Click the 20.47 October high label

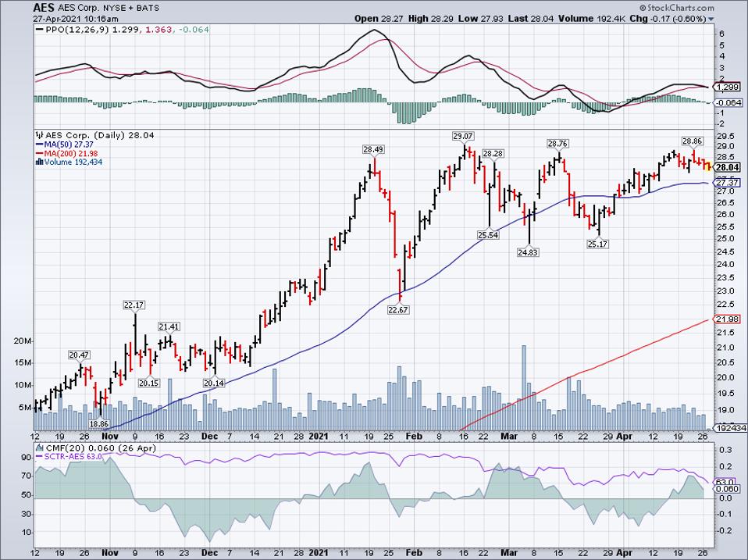79,355
